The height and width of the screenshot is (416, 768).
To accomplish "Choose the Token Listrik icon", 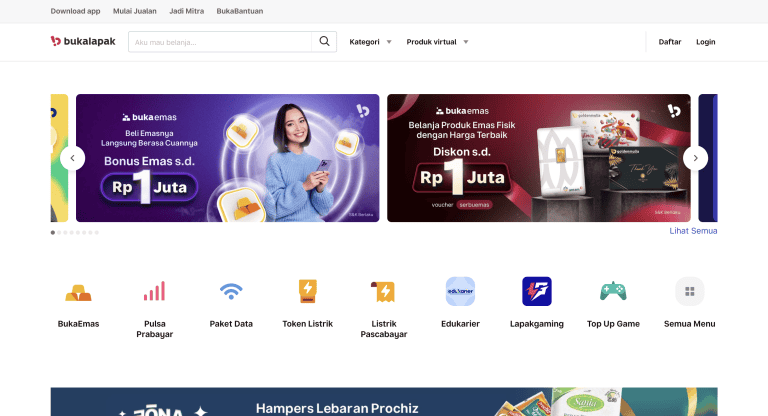I will point(308,292).
